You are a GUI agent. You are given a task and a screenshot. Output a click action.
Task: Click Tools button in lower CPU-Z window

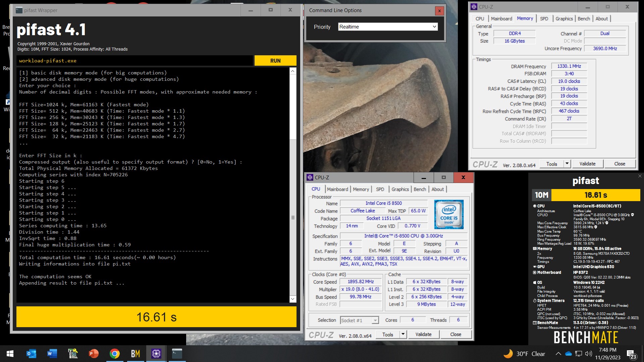point(387,335)
